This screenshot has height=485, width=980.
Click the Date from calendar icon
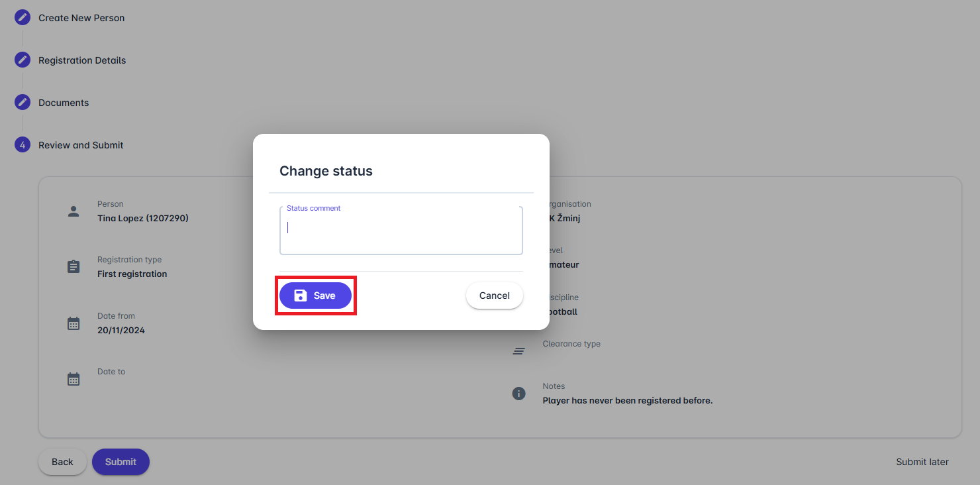pos(73,323)
